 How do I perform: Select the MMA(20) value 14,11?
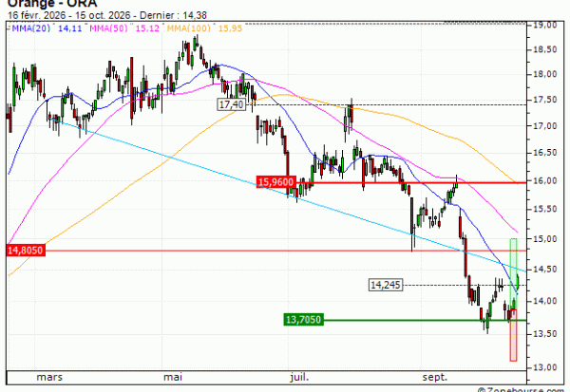[x=69, y=28]
